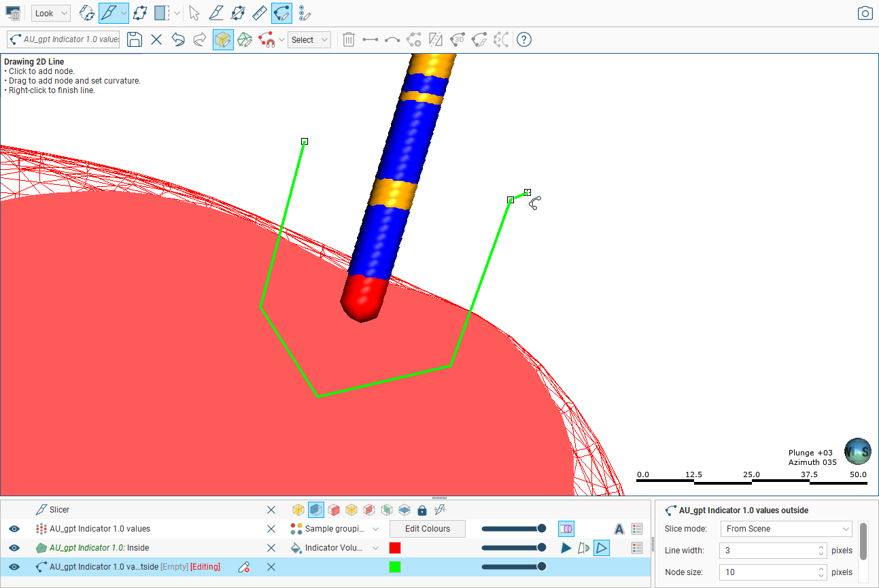Click the Save polyline icon

(x=135, y=39)
